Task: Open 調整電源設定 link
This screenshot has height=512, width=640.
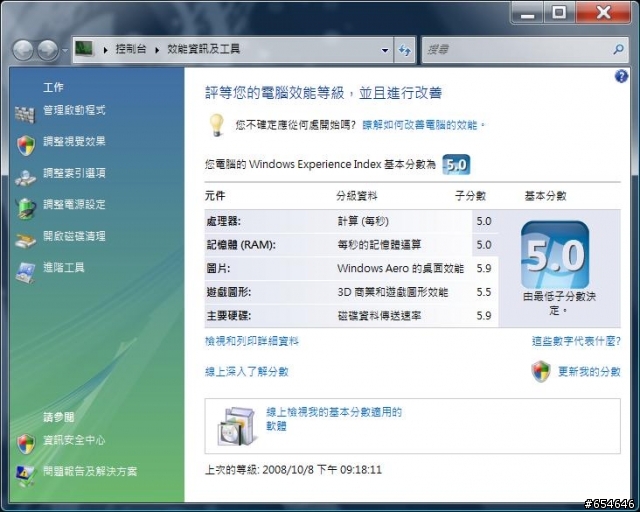Action: [x=74, y=204]
